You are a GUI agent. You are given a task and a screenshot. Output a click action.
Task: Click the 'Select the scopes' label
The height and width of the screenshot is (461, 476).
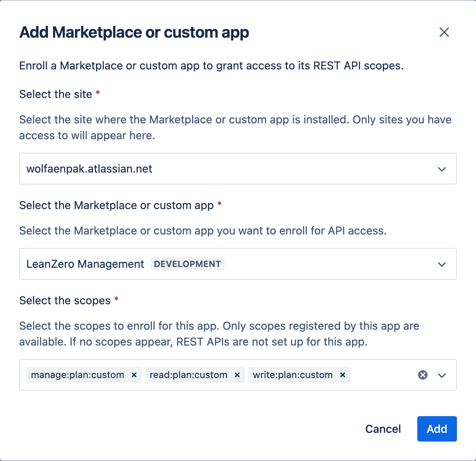65,300
